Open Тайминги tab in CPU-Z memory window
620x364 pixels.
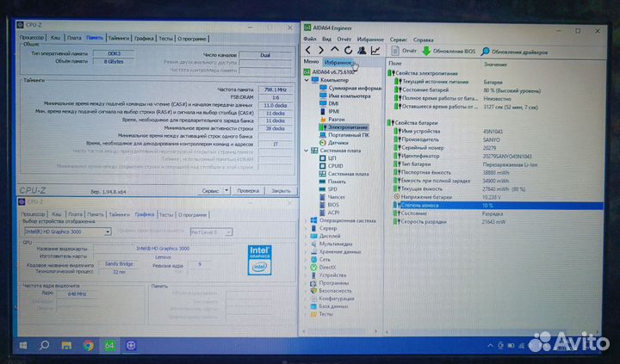click(119, 38)
